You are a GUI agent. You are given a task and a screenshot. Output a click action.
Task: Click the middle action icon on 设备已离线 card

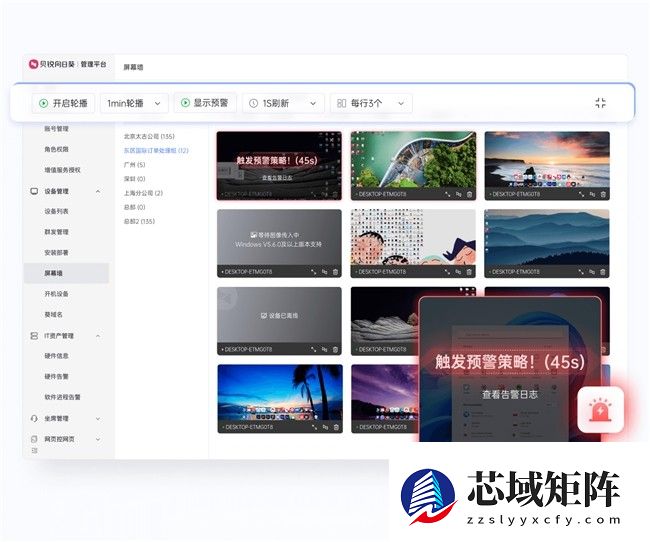click(325, 349)
